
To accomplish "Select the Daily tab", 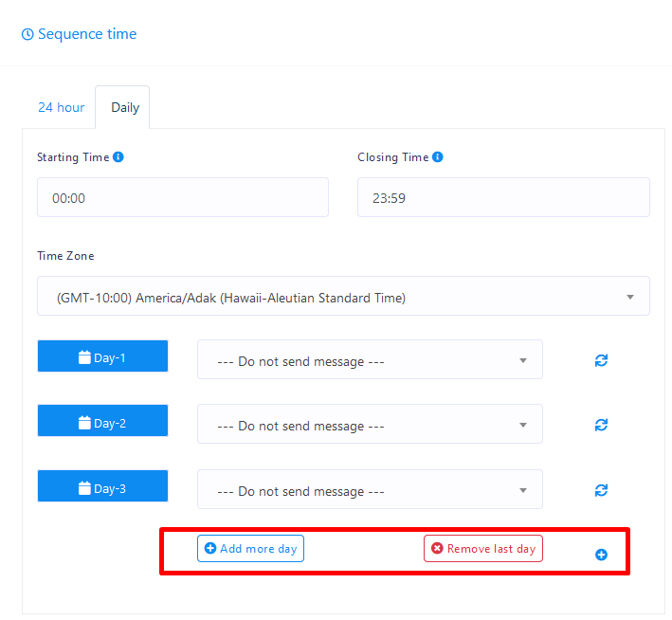I will click(x=125, y=107).
